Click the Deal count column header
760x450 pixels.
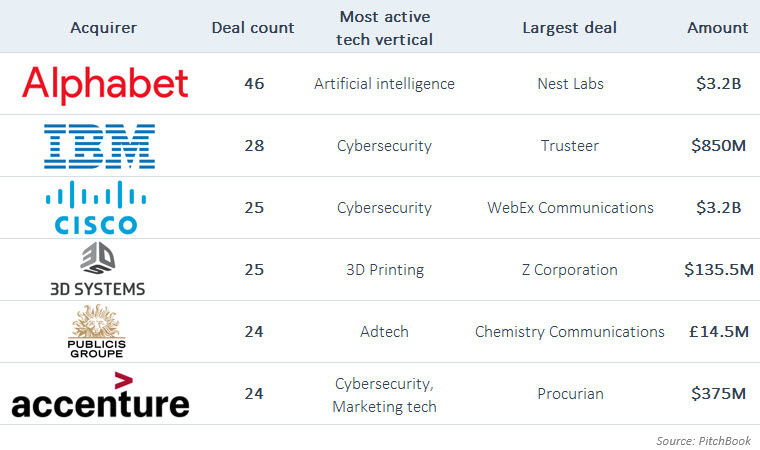click(x=253, y=27)
